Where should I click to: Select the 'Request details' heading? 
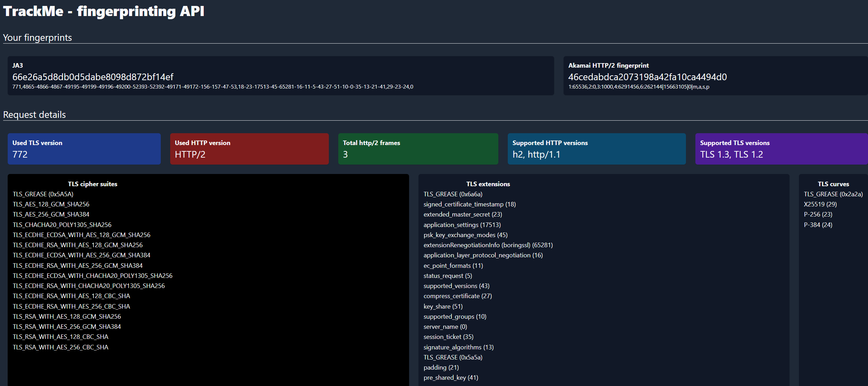pyautogui.click(x=34, y=114)
